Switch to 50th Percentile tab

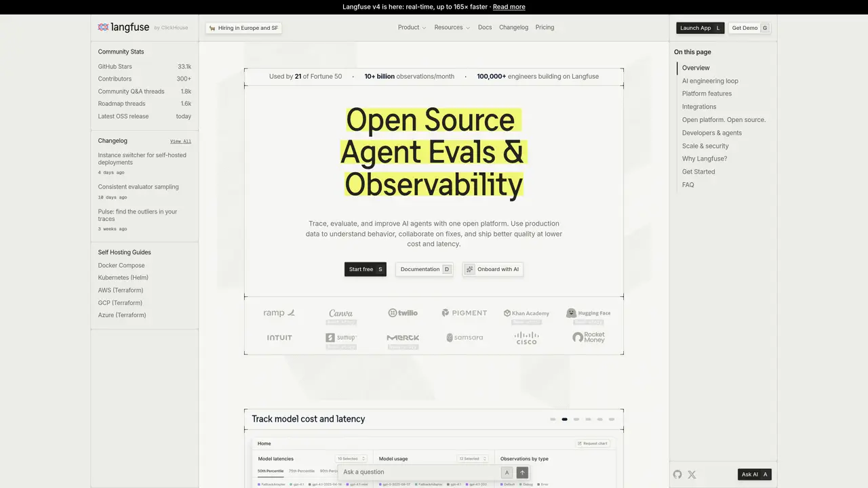[x=271, y=471]
